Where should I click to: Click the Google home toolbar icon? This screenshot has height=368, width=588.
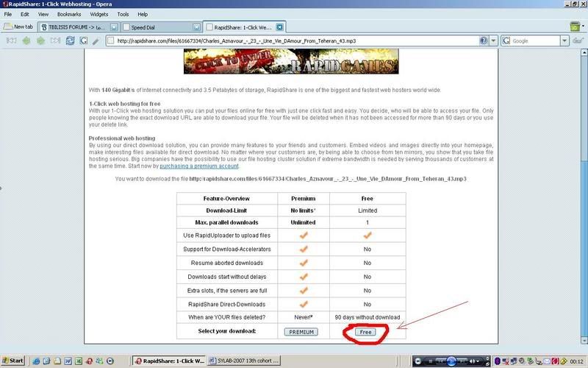coord(84,40)
